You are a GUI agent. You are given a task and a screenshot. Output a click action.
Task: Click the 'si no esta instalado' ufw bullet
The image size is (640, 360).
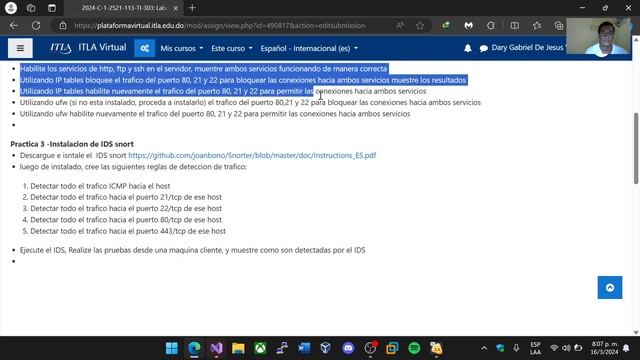250,102
